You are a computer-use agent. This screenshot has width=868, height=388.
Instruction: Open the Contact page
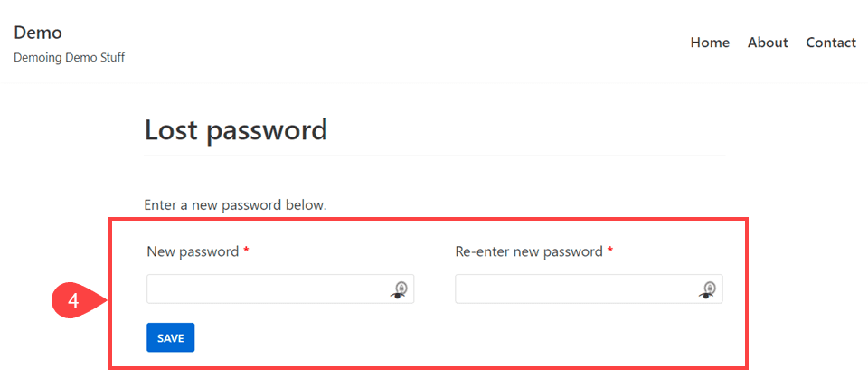(x=831, y=43)
